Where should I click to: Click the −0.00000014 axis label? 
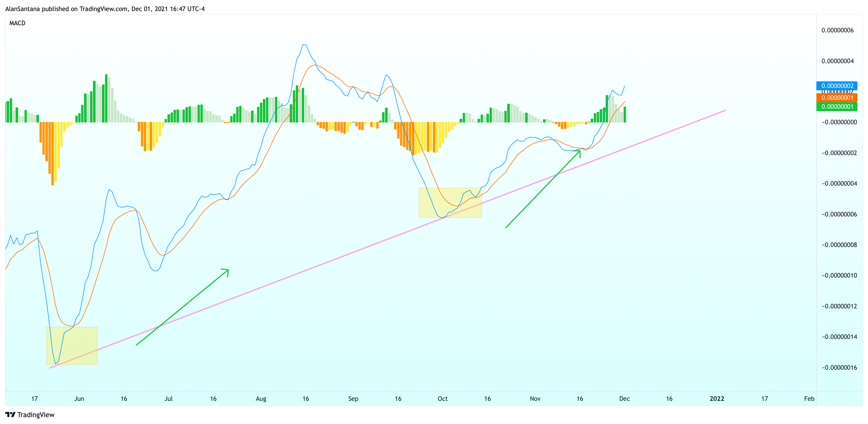tap(839, 337)
